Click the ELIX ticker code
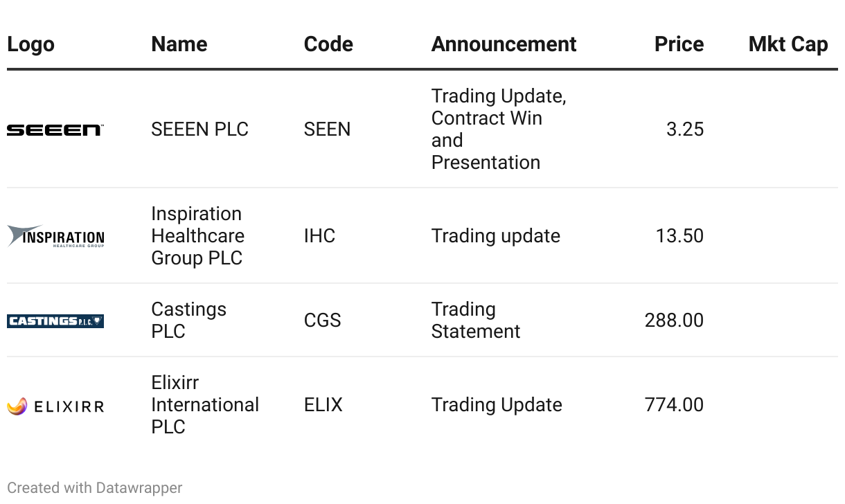The height and width of the screenshot is (504, 845). click(323, 405)
